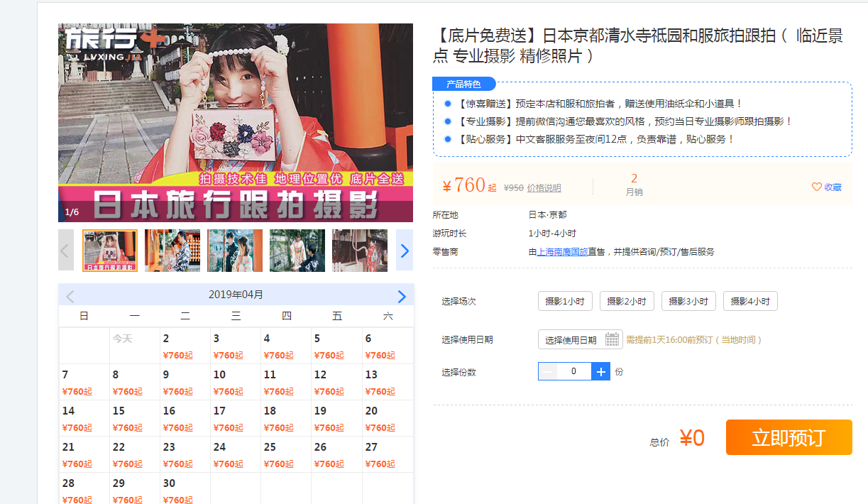This screenshot has width=868, height=504.
Task: View 价格说明 price explanation
Action: click(544, 188)
